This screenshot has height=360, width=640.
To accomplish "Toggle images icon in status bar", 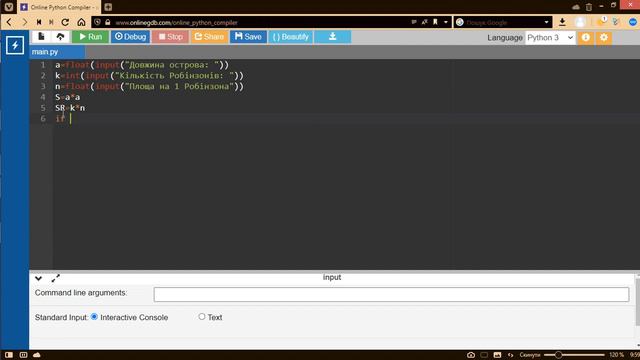I will 497,355.
